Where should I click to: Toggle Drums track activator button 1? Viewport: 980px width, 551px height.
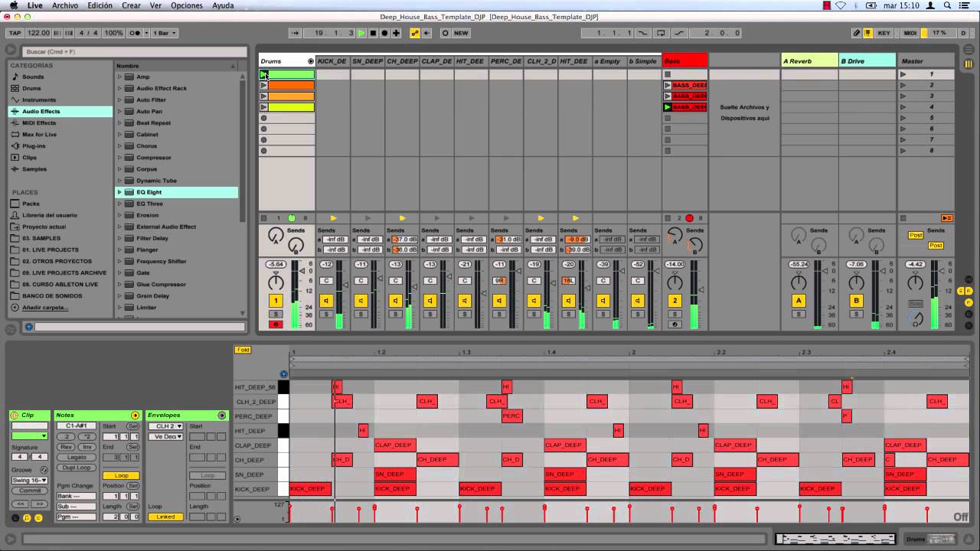(x=276, y=301)
